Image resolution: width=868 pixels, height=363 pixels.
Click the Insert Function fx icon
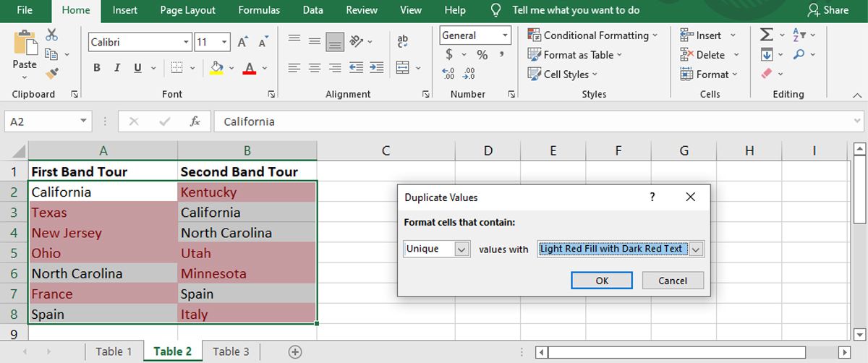pos(195,121)
